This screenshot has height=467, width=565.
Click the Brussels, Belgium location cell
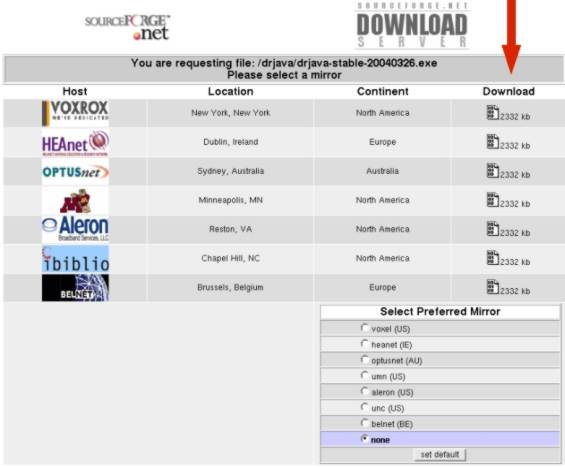pos(231,288)
